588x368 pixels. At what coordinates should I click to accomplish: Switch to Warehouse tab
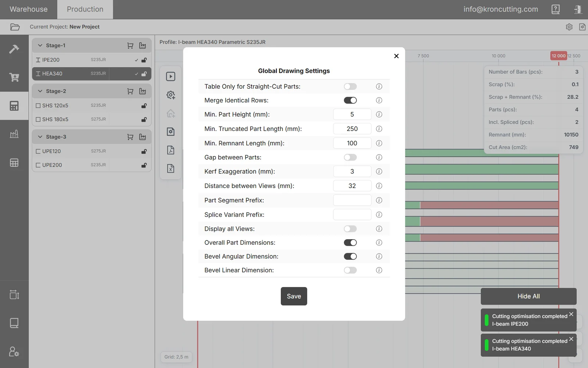[x=29, y=10]
